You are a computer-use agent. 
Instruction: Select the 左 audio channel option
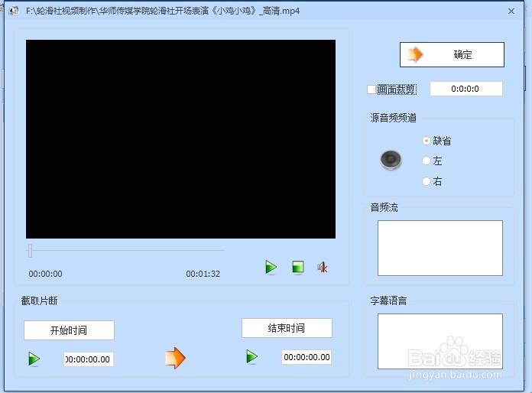[x=427, y=161]
